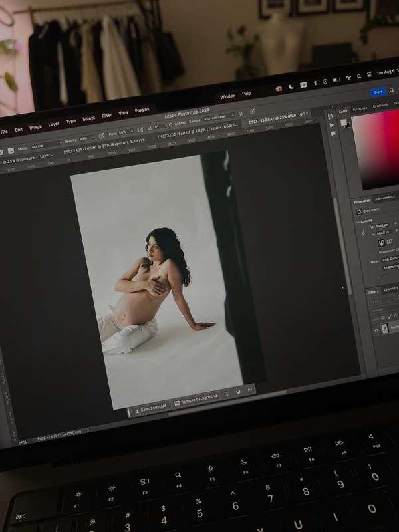
Task: Click the ignore adjustment layers icon
Action: click(x=241, y=114)
